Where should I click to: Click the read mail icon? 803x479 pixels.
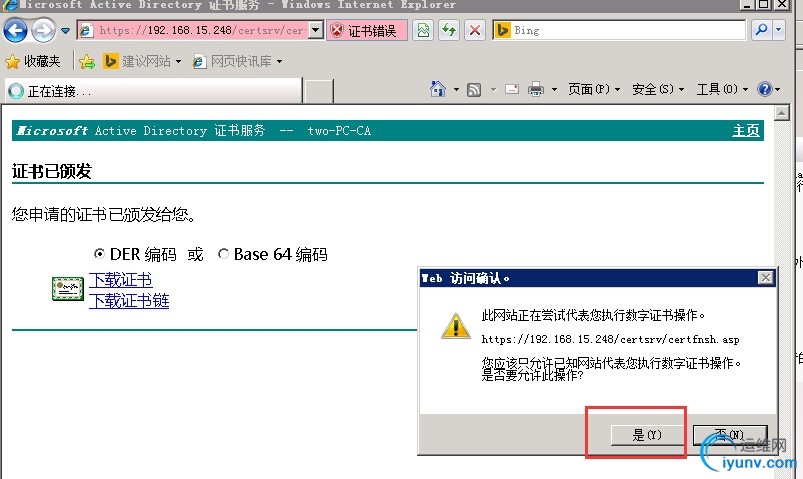tap(512, 89)
